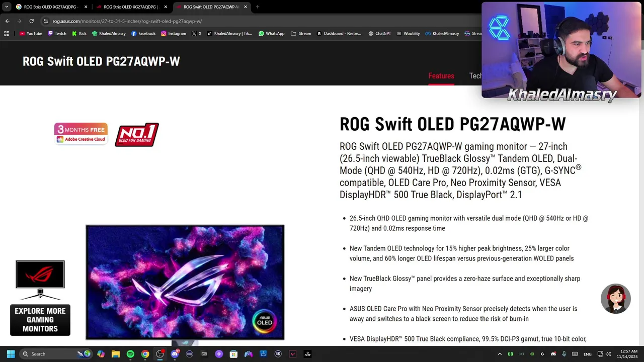
Task: Click the microphone icon in system tray
Action: [x=564, y=354]
